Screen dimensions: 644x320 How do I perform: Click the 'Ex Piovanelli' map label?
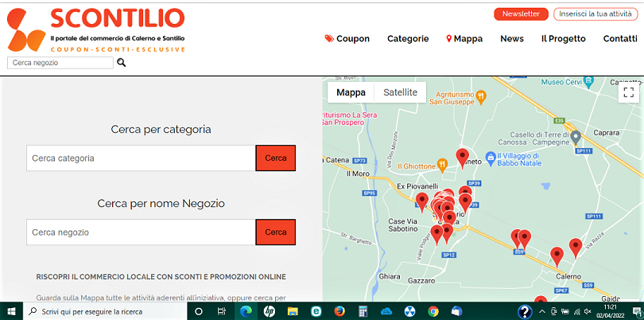tap(417, 186)
